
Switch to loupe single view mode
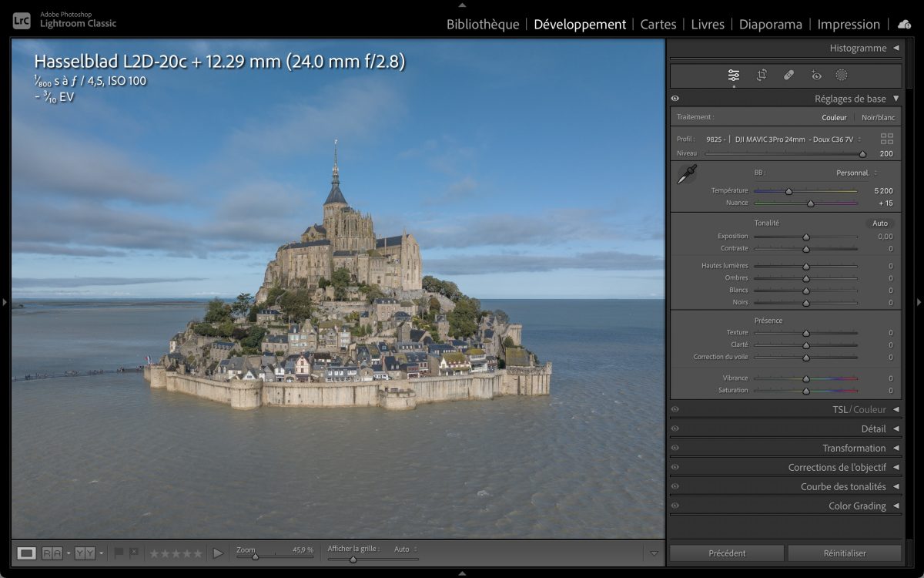pos(27,553)
